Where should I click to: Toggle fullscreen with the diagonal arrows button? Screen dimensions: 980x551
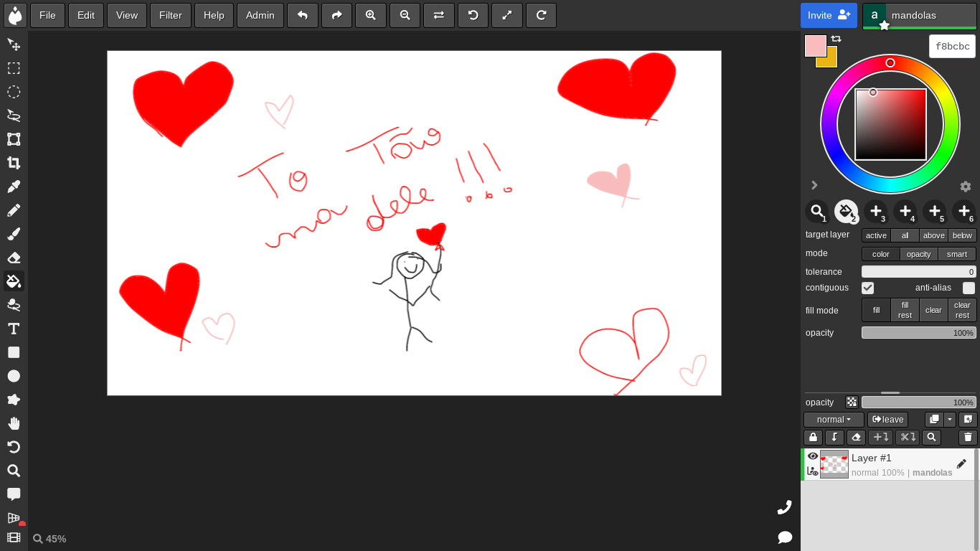coord(507,15)
